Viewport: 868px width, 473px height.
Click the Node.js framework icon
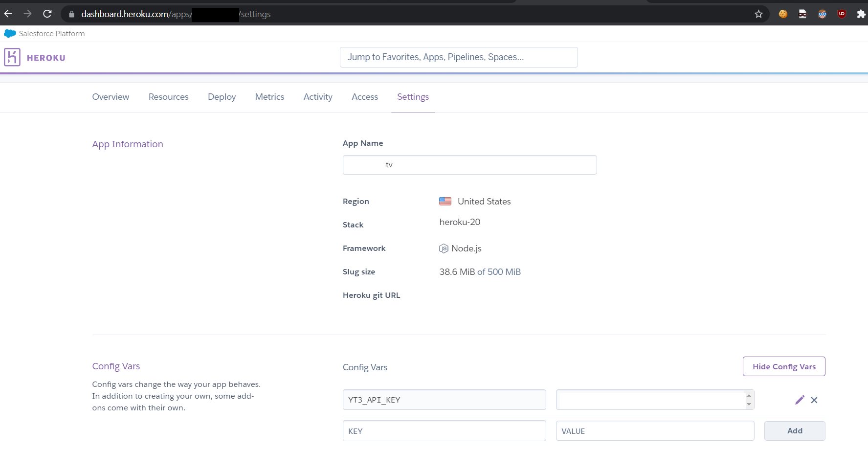pyautogui.click(x=444, y=248)
